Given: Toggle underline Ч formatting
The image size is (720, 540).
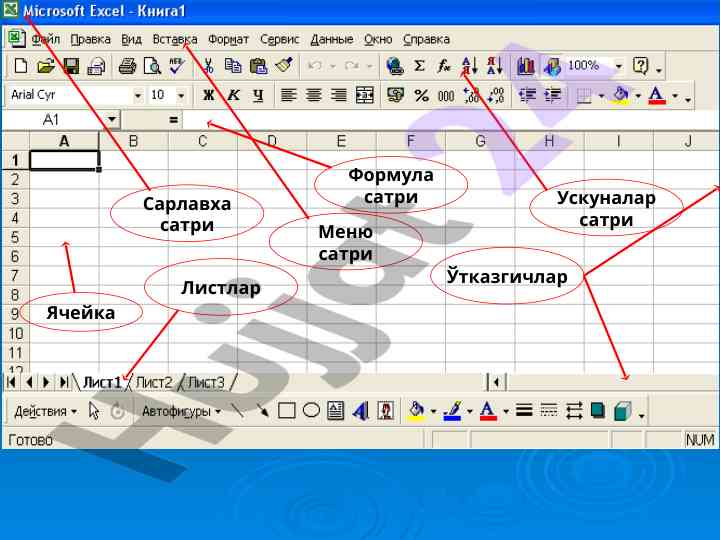Looking at the screenshot, I should (259, 96).
